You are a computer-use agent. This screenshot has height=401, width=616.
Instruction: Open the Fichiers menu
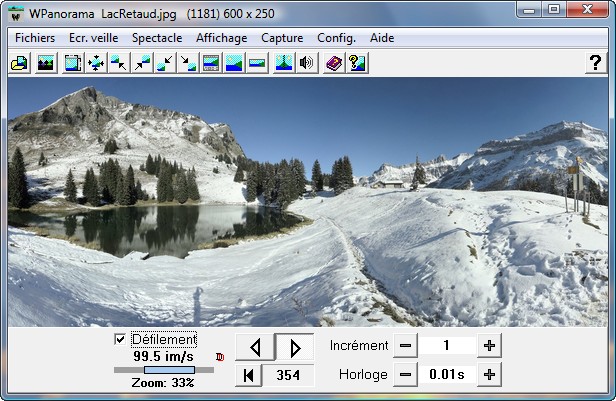35,38
